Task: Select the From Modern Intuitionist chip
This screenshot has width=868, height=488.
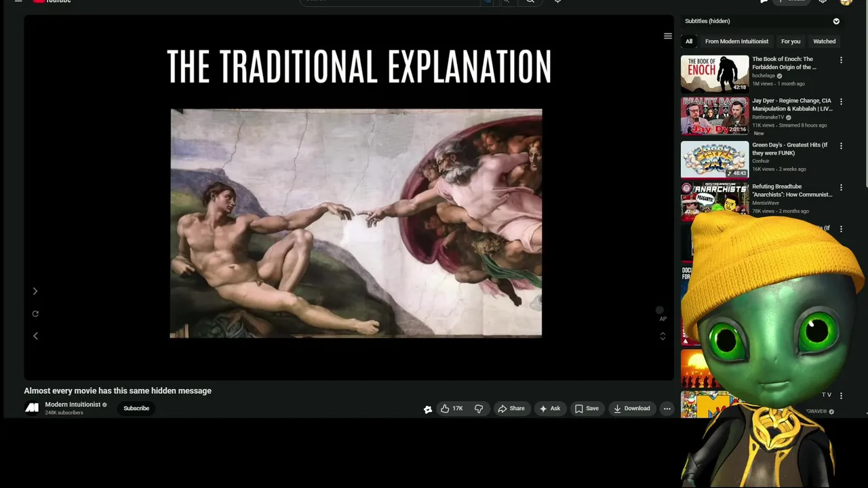Action: [736, 41]
